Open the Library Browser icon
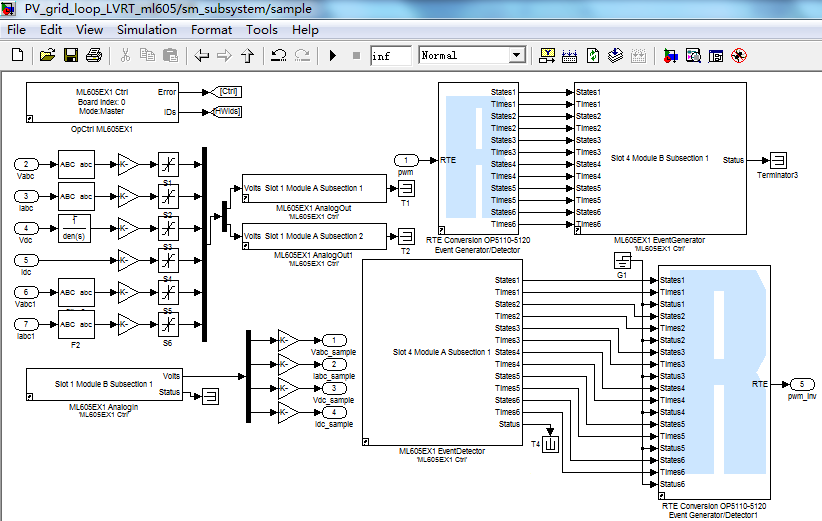The width and height of the screenshot is (822, 521). tap(669, 56)
